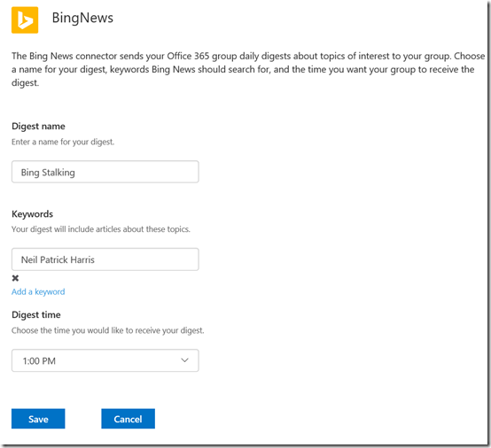The width and height of the screenshot is (491, 448).
Task: Click the Save button
Action: click(38, 419)
